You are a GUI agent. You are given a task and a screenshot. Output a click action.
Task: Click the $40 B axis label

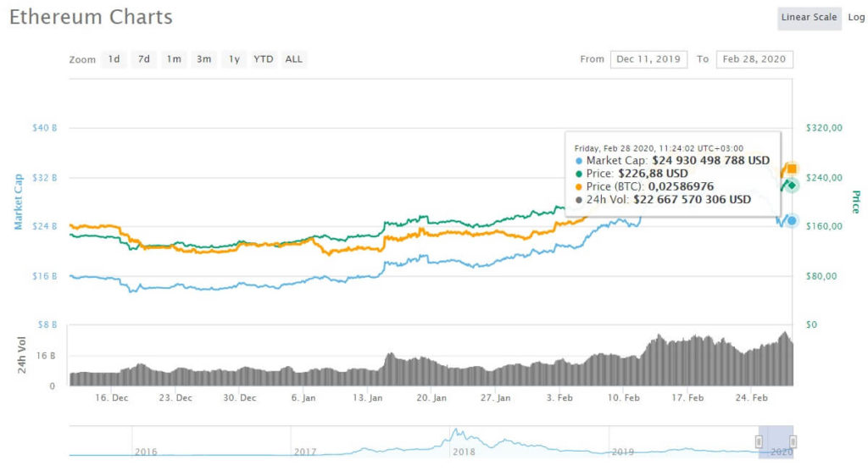[45, 128]
